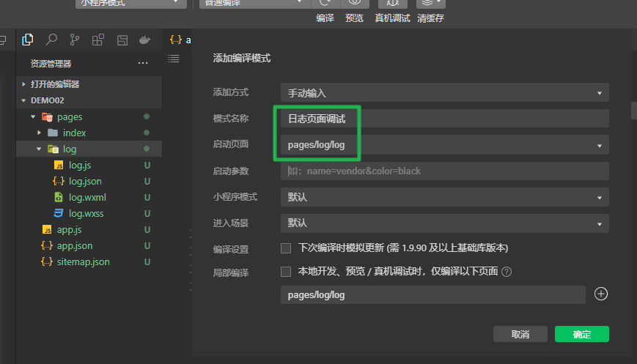637x364 pixels.
Task: Click the JSON braces icon on editor tab
Action: [x=175, y=40]
